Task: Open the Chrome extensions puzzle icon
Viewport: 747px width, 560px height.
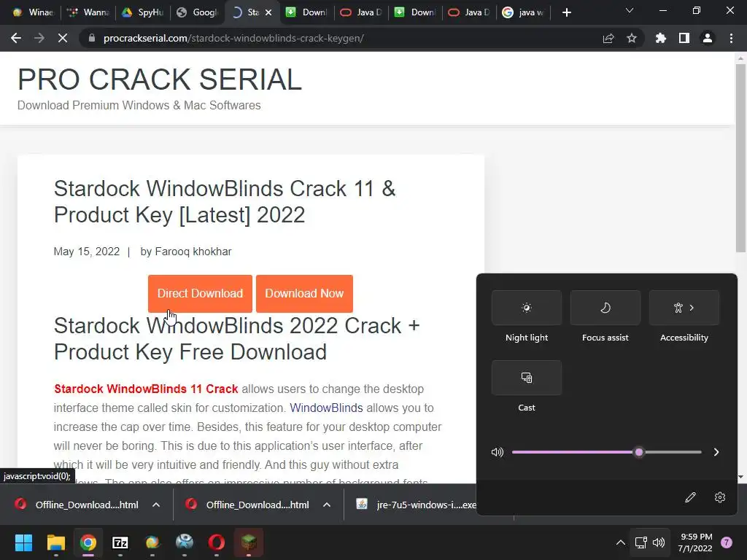Action: [x=660, y=38]
